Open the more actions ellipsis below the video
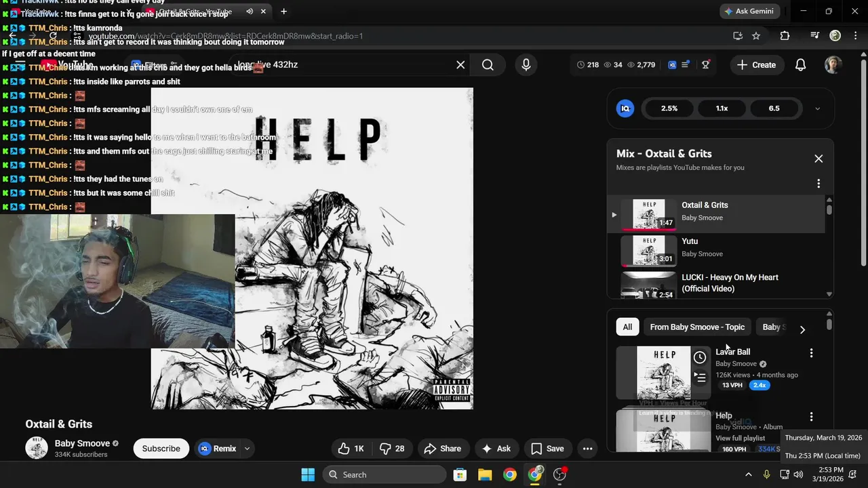 point(587,449)
